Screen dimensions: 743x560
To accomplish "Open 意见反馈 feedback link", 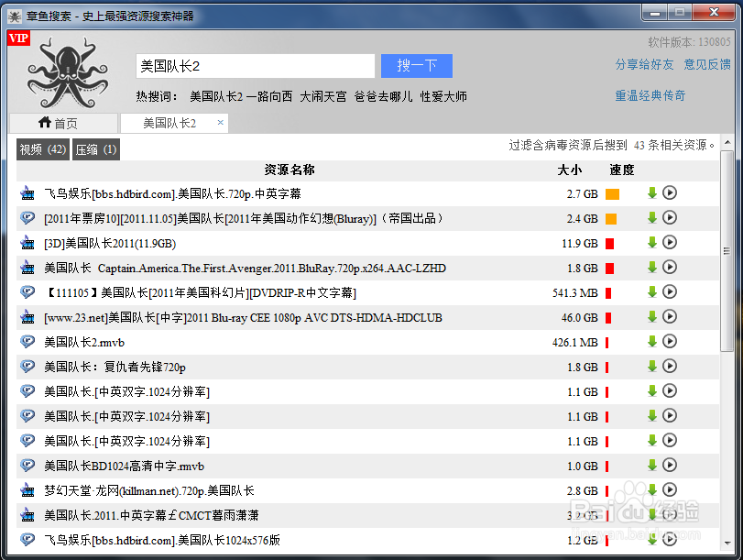I will tap(707, 64).
